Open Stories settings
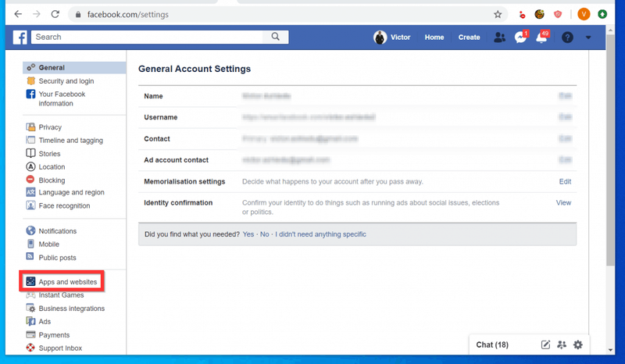Viewport: 625px width, 364px height. 49,154
